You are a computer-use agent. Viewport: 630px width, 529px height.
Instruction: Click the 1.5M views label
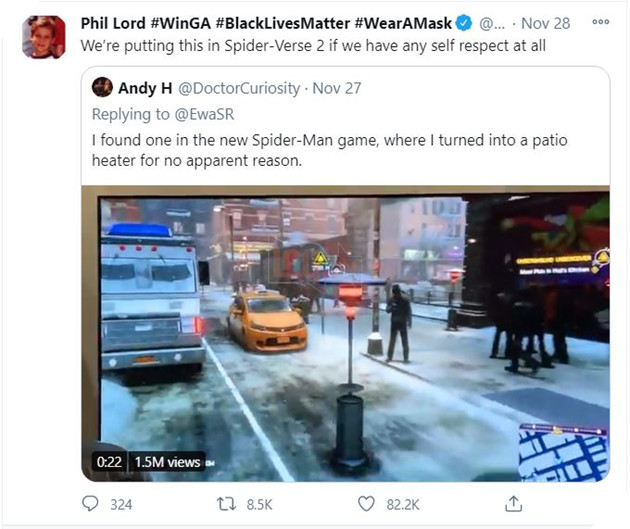pyautogui.click(x=167, y=462)
